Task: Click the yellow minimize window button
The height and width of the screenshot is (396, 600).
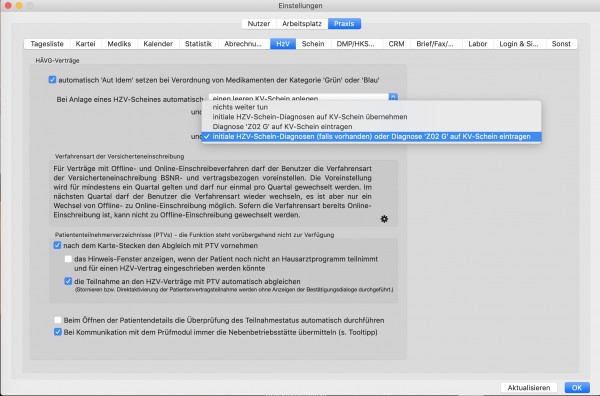Action: pyautogui.click(x=19, y=5)
